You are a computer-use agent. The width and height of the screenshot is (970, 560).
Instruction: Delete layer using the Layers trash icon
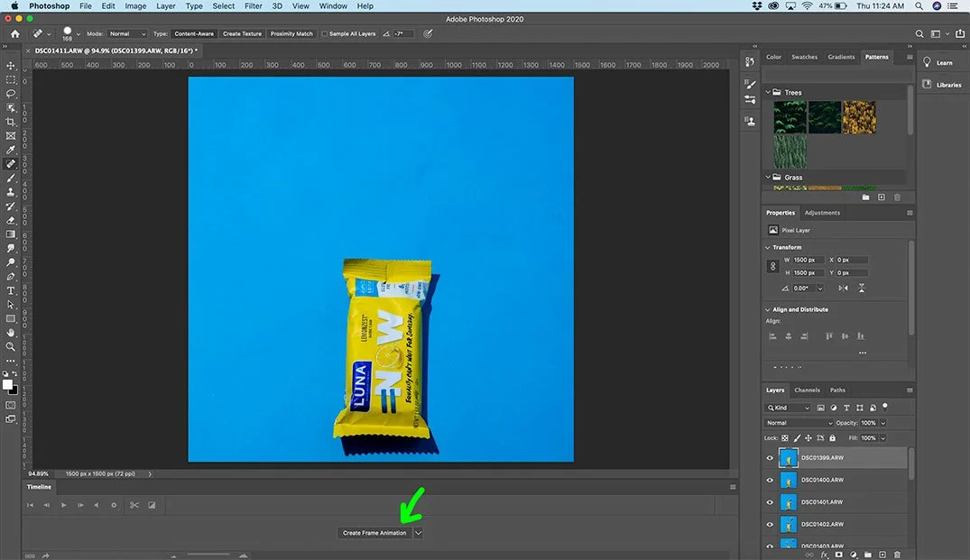[897, 555]
